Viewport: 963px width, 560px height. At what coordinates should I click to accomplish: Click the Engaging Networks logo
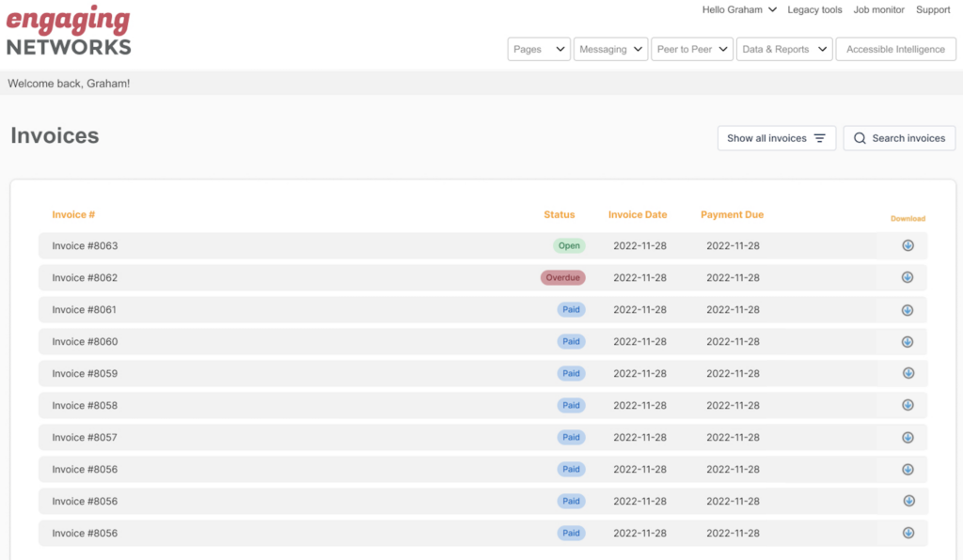[x=69, y=32]
